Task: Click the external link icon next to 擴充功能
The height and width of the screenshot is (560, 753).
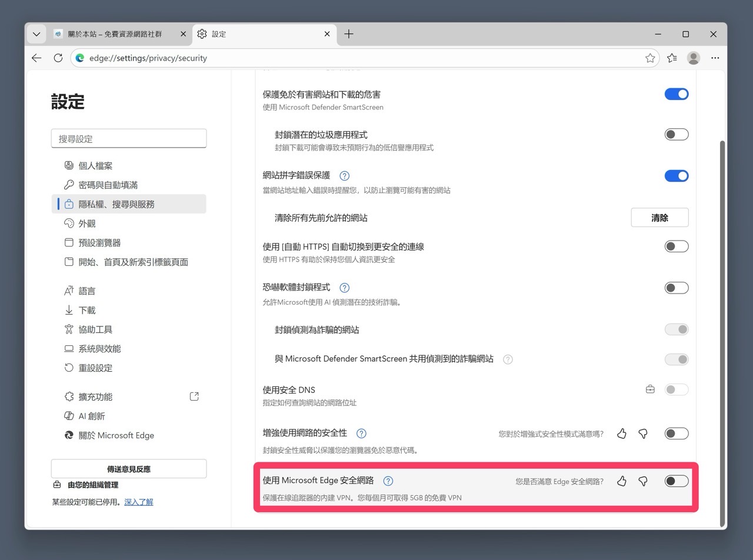Action: click(194, 396)
